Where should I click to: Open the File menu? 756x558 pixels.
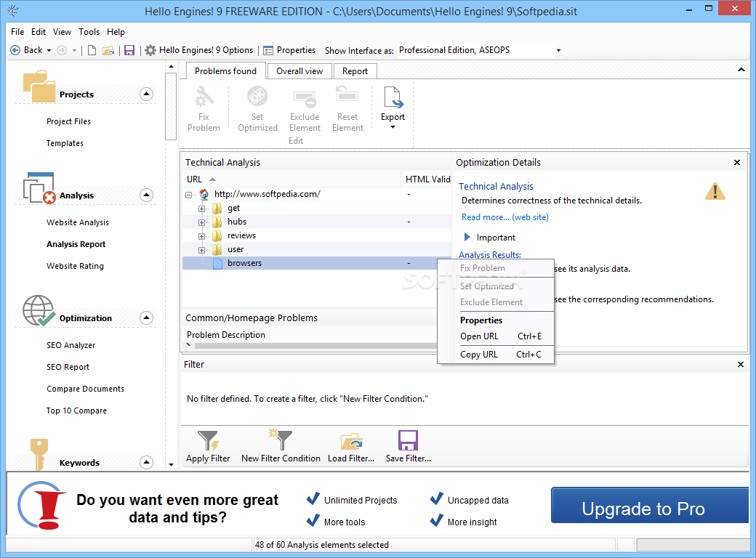(x=17, y=32)
